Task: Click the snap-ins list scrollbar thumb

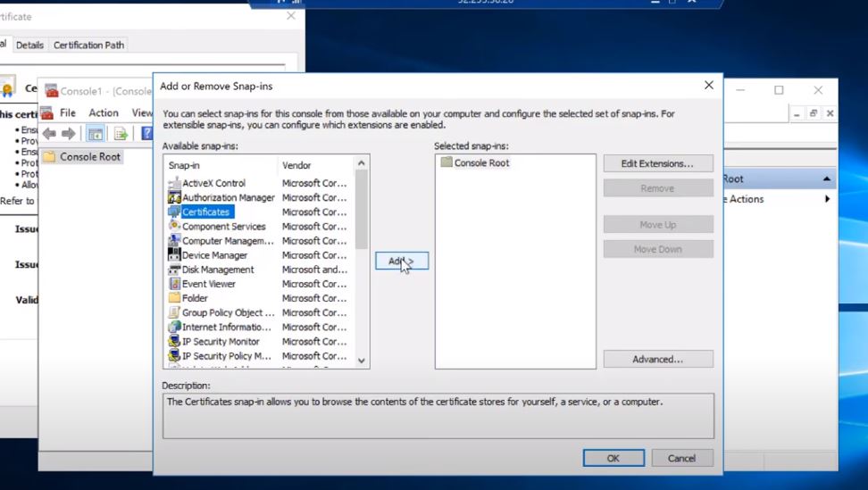Action: tap(362, 210)
